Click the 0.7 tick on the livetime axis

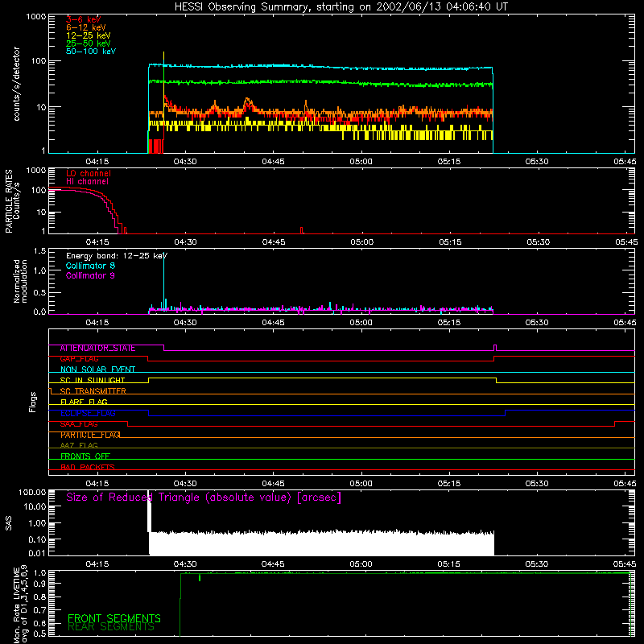point(39,609)
